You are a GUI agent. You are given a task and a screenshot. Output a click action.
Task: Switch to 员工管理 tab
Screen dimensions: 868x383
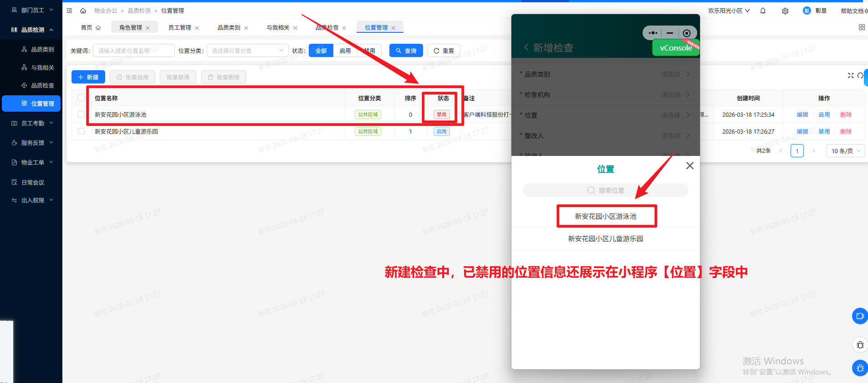point(179,27)
